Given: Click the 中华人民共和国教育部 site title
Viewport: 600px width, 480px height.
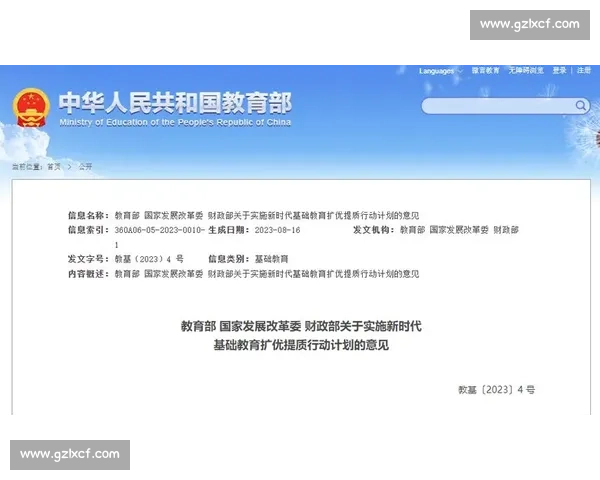Looking at the screenshot, I should click(176, 103).
